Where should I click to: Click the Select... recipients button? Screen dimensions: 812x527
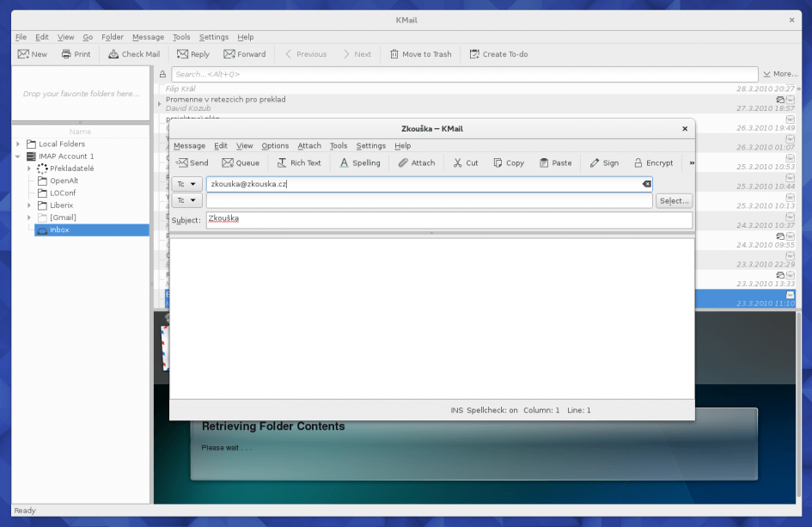coord(675,200)
